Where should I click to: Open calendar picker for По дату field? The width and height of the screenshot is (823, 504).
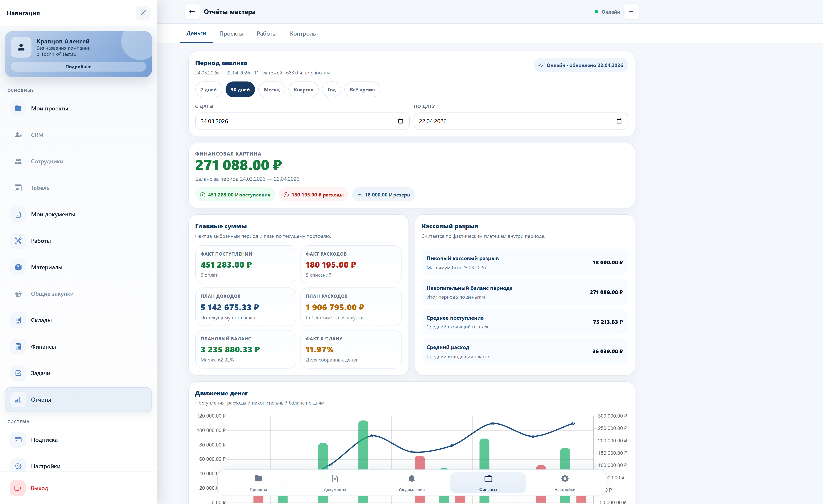(x=619, y=121)
